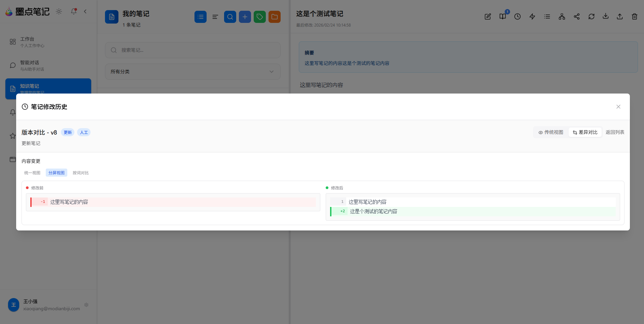Click the blue plus new note button
This screenshot has height=324, width=644.
click(245, 17)
